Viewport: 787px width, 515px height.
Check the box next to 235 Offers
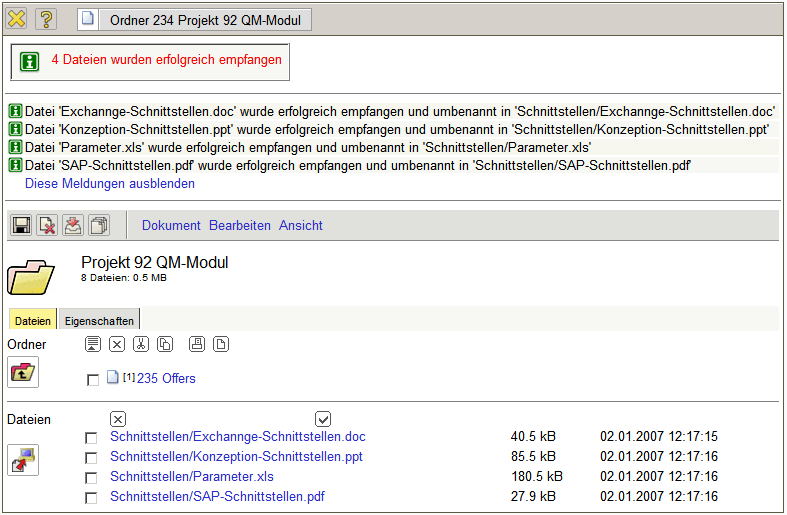click(93, 380)
